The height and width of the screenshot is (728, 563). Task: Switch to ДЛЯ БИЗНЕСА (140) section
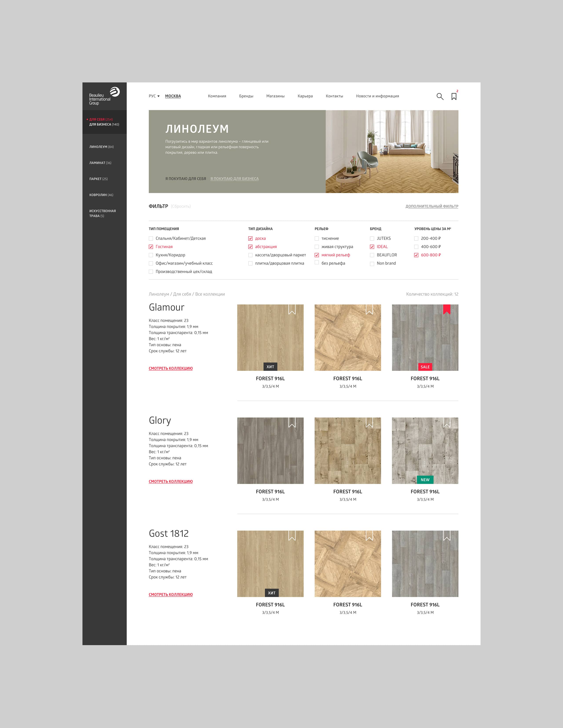(x=104, y=124)
